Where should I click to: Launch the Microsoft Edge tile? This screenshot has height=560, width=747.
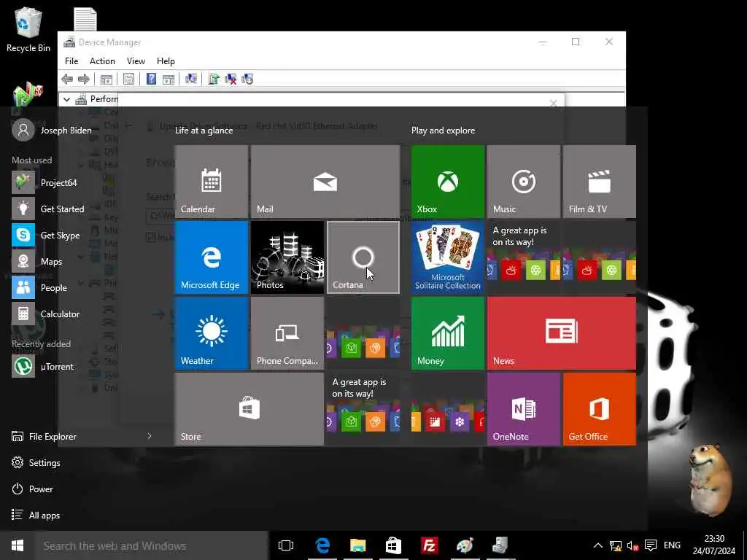(x=212, y=257)
